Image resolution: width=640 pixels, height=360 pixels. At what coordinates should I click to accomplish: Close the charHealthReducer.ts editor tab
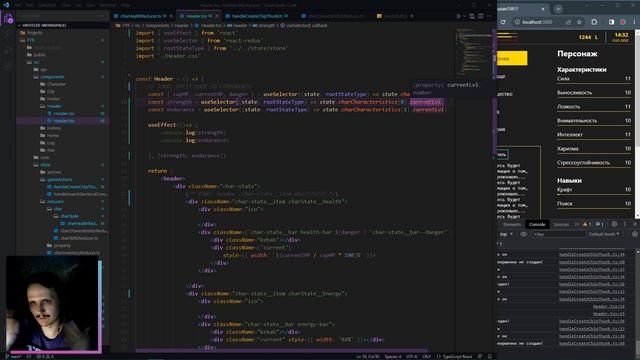tap(171, 16)
